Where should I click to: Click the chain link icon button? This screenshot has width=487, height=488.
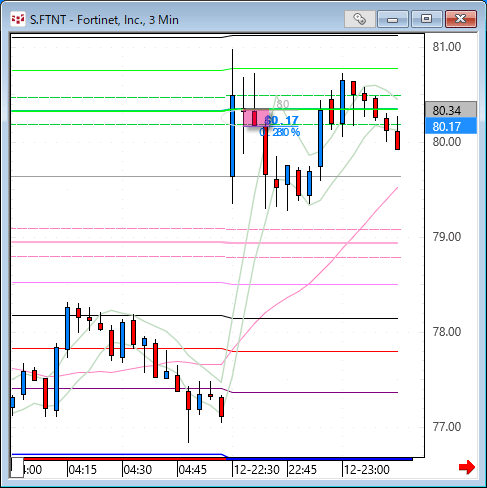360,19
